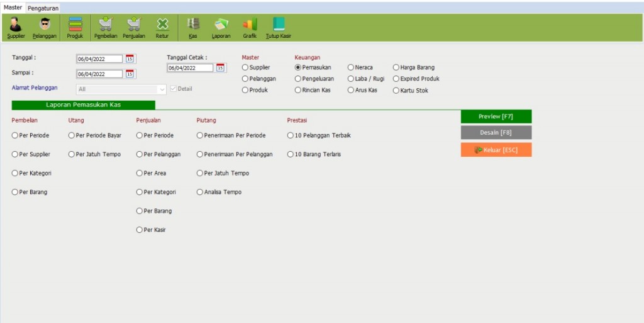Click the Tutup Kasir book icon
This screenshot has width=644, height=323.
point(278,28)
